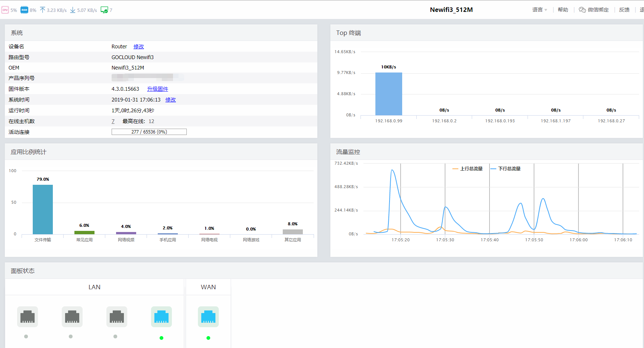The image size is (644, 348).
Task: Click the WeChat icon beside 微信绑定
Action: tap(582, 10)
